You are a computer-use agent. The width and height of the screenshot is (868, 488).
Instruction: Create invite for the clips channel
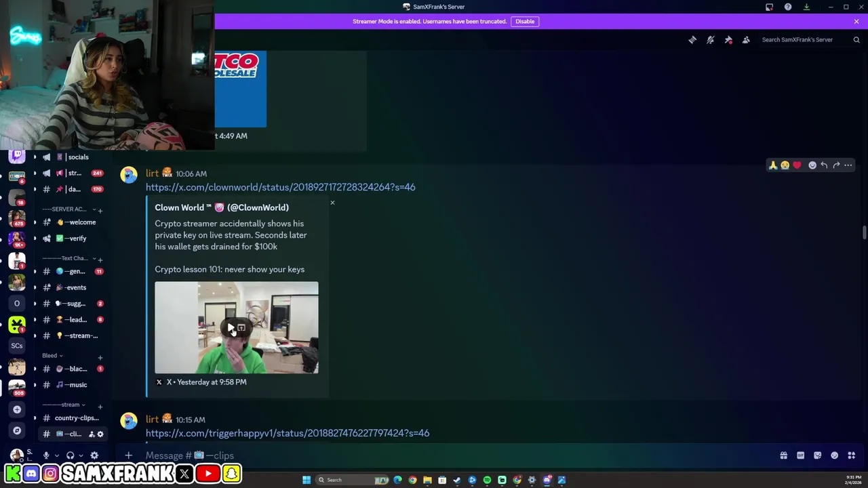92,434
